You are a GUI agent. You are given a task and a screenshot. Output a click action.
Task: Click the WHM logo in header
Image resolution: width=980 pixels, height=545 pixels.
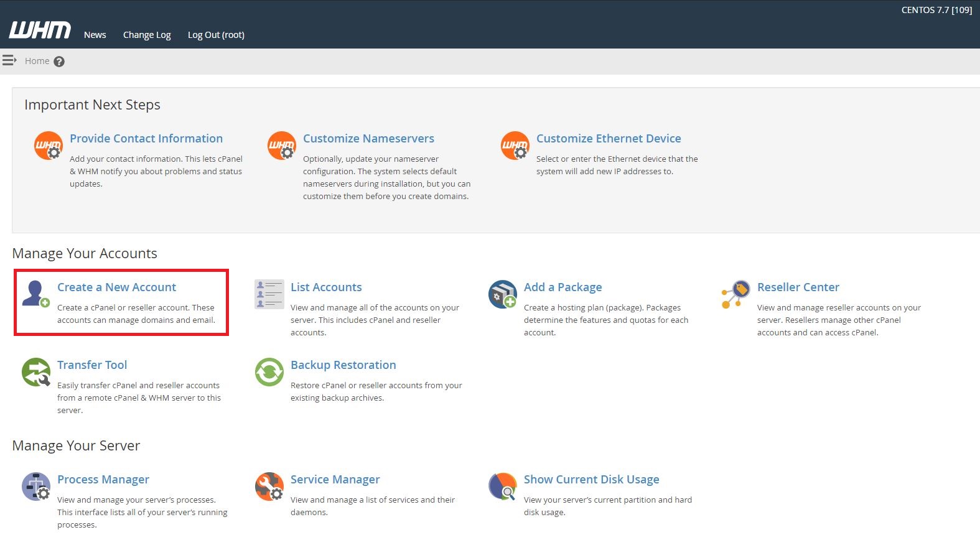40,30
